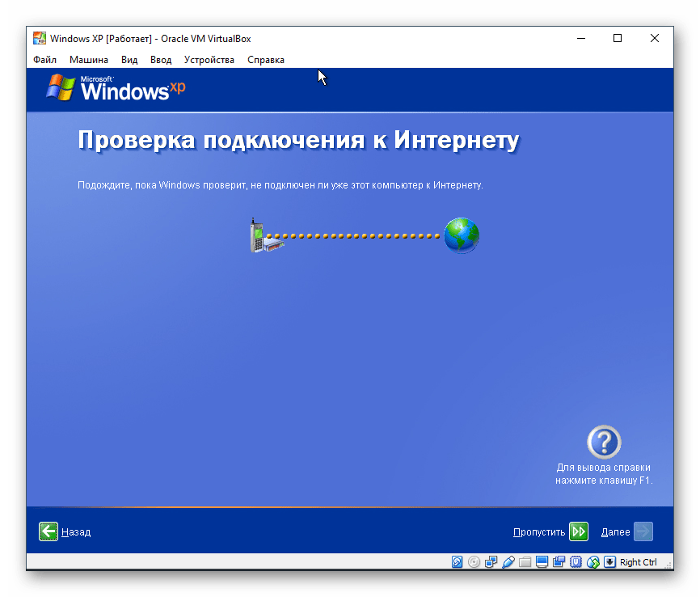
Task: Click the Right Ctrl host key label
Action: (x=638, y=562)
